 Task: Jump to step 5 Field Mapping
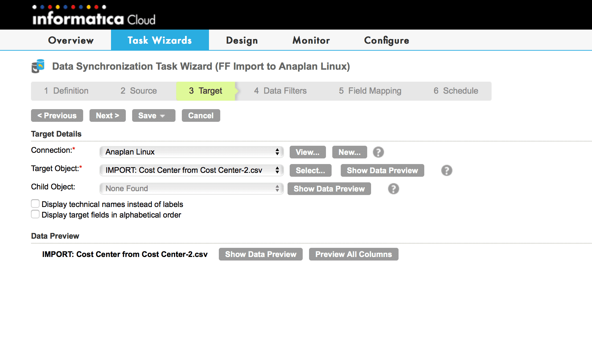tap(370, 91)
